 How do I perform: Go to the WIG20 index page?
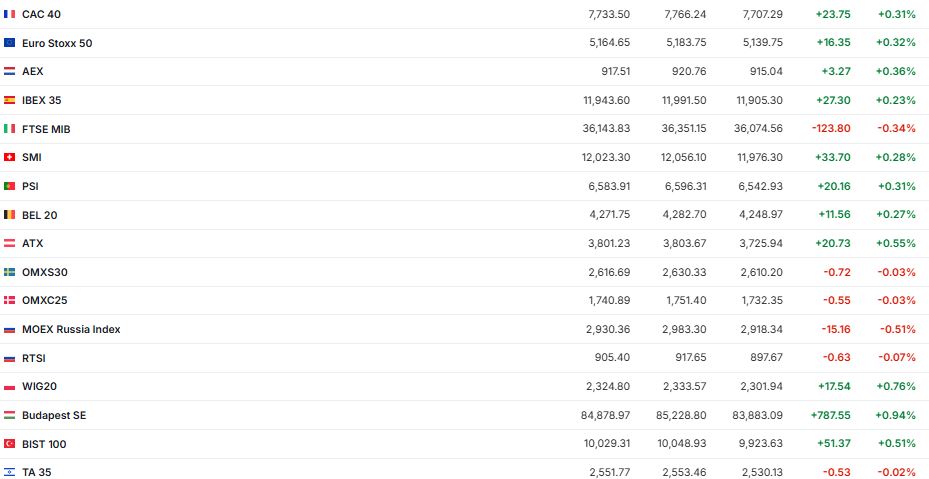click(x=39, y=386)
